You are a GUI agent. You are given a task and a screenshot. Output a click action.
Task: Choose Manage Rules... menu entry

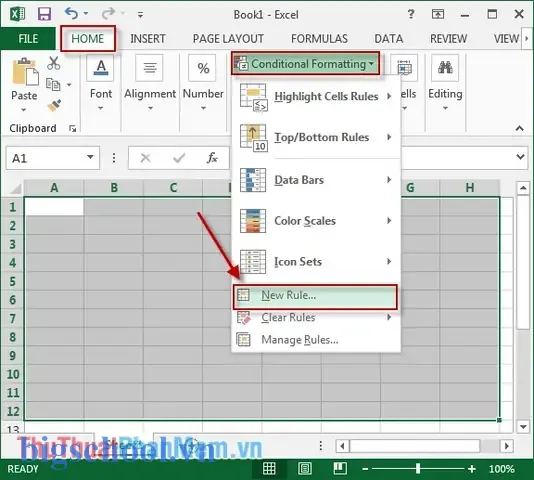(x=316, y=340)
